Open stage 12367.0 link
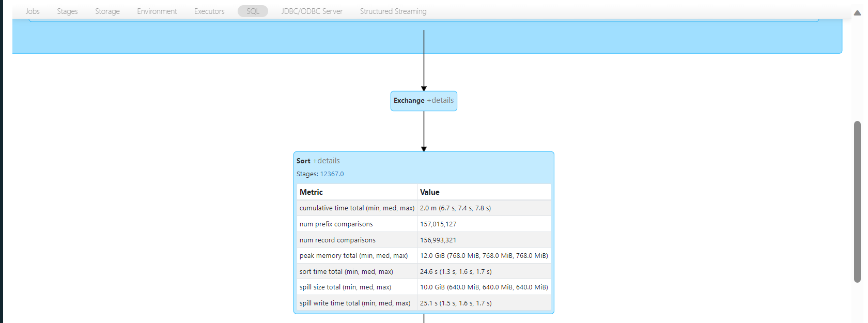Viewport: 868px width, 323px height. [x=332, y=174]
